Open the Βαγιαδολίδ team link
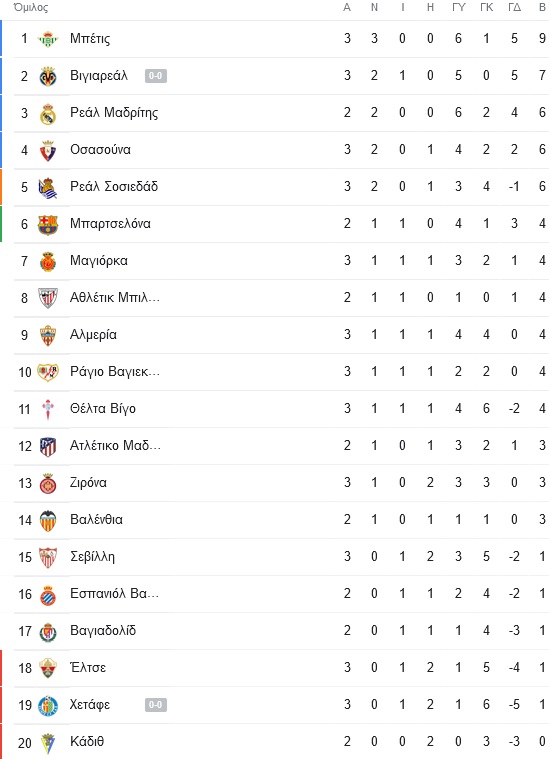 pos(103,631)
